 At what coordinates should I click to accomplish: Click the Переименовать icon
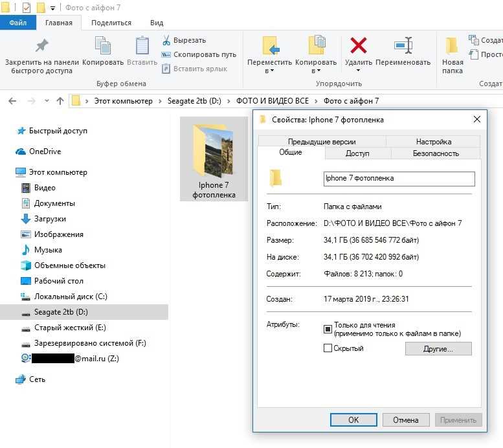click(x=403, y=45)
